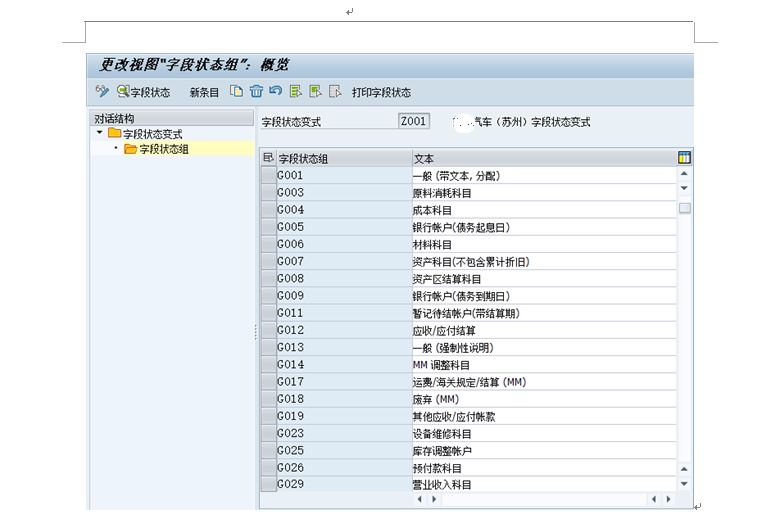Viewport: 783px width, 516px height.
Task: Select row G011 with its row selector
Action: [269, 313]
